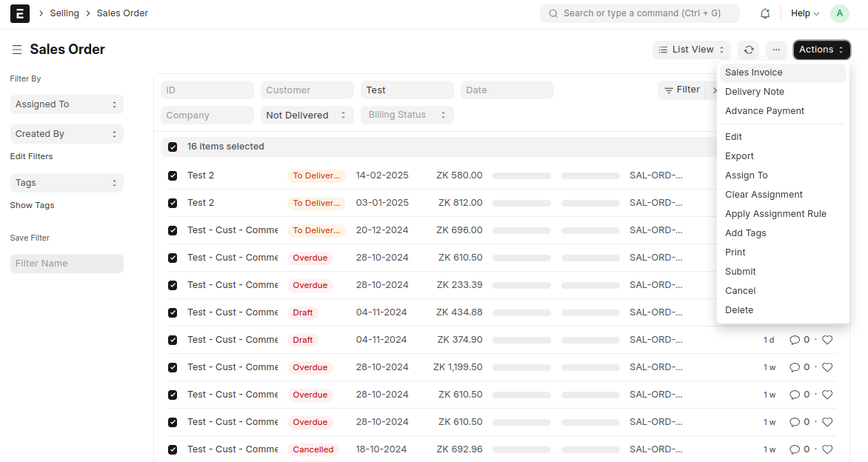Select Add Tags menu entry

(x=783, y=233)
